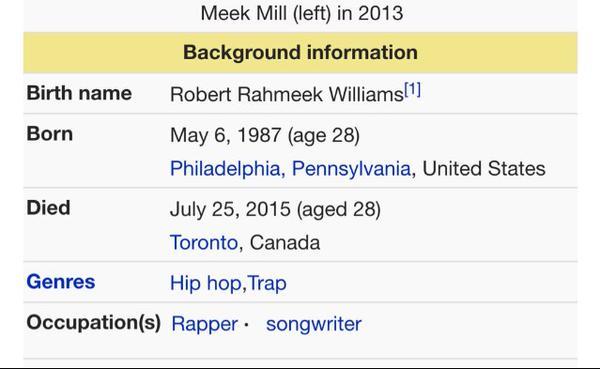Follow the Pennsylvania link

pyautogui.click(x=351, y=169)
